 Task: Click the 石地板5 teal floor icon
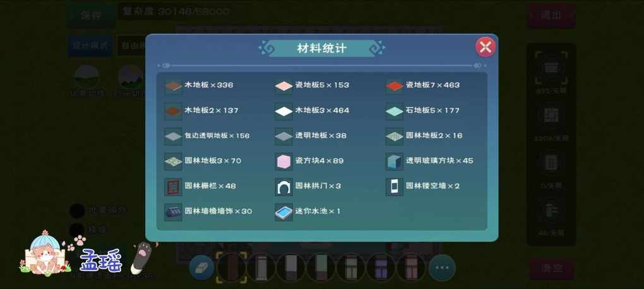(395, 111)
